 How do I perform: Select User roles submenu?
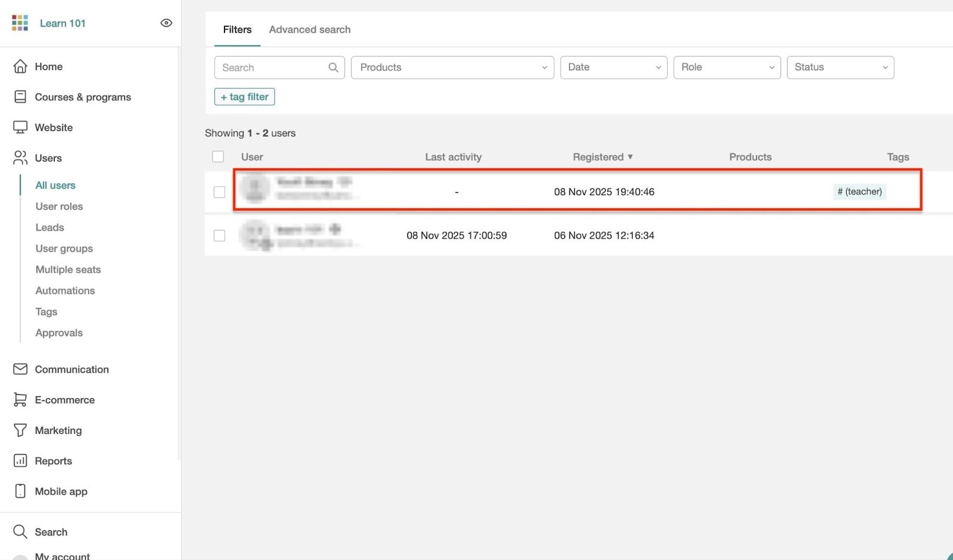pyautogui.click(x=59, y=207)
